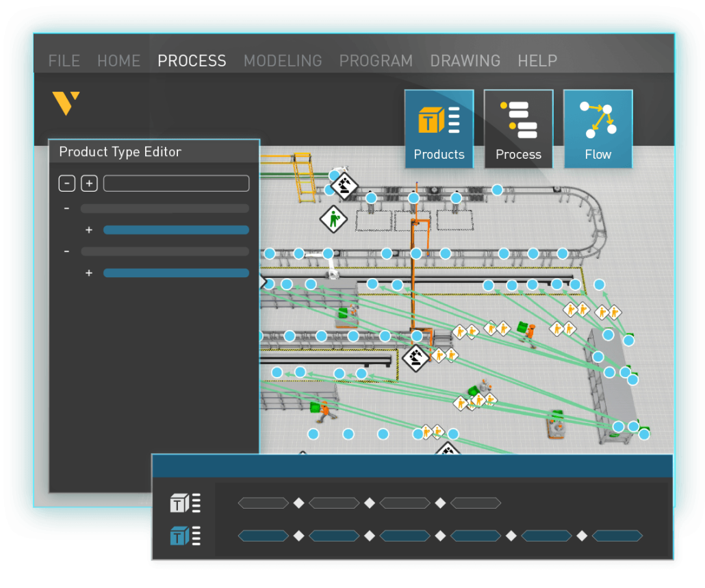Viewport: 705px width, 588px height.
Task: Go to the DRAWING tab
Action: (465, 61)
